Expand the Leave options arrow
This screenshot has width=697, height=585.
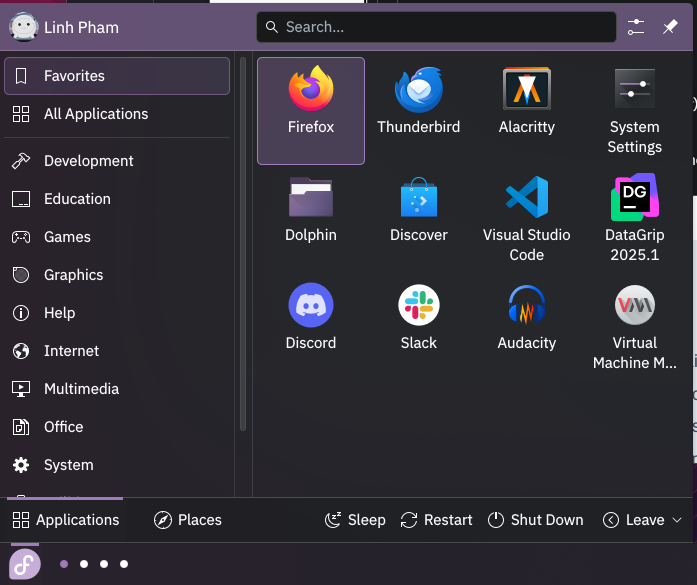(677, 520)
